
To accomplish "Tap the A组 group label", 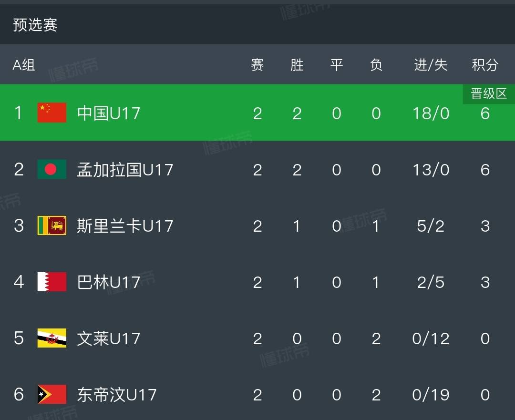I will [x=24, y=65].
